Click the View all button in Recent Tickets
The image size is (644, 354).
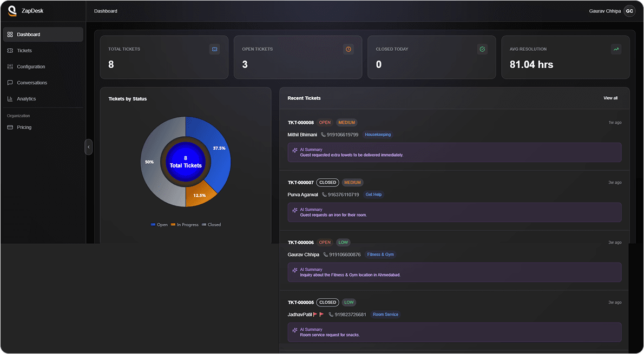click(x=610, y=98)
